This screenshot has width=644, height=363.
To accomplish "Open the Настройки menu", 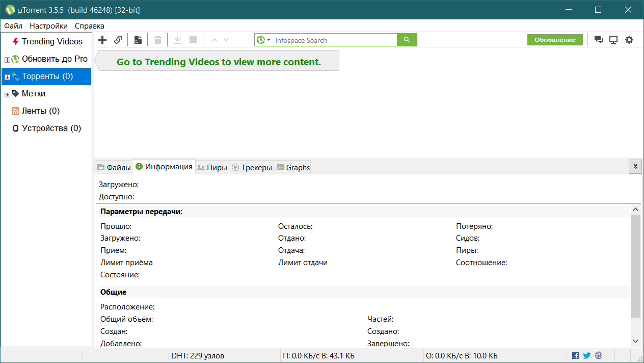I will (48, 25).
